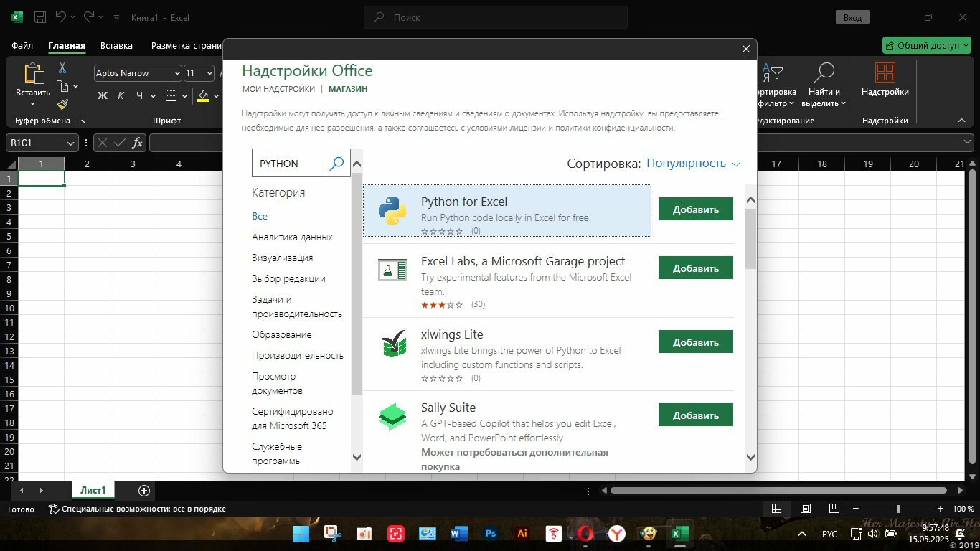The height and width of the screenshot is (551, 980).
Task: Switch to МАГАЗИН tab
Action: (x=348, y=89)
